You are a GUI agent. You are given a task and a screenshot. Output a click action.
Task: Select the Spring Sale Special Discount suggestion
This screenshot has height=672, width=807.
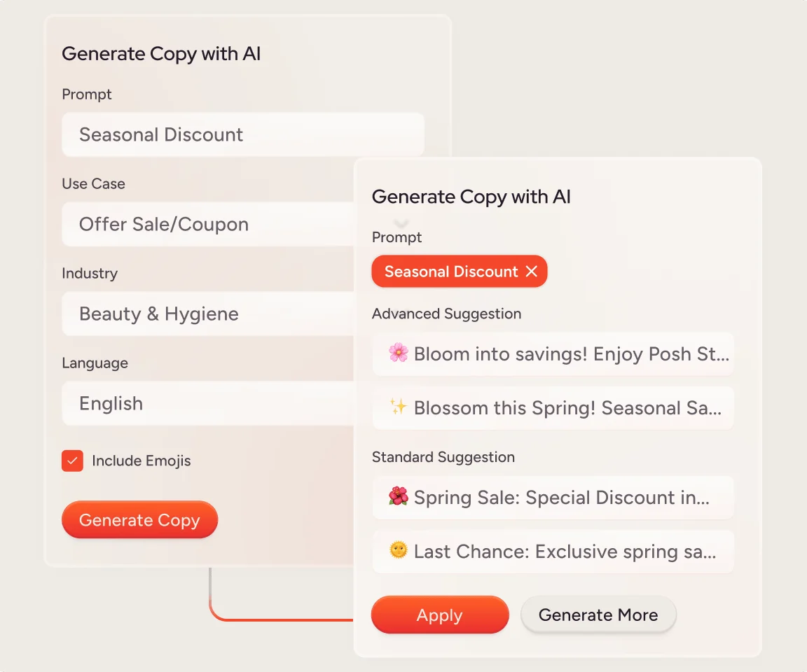point(553,497)
